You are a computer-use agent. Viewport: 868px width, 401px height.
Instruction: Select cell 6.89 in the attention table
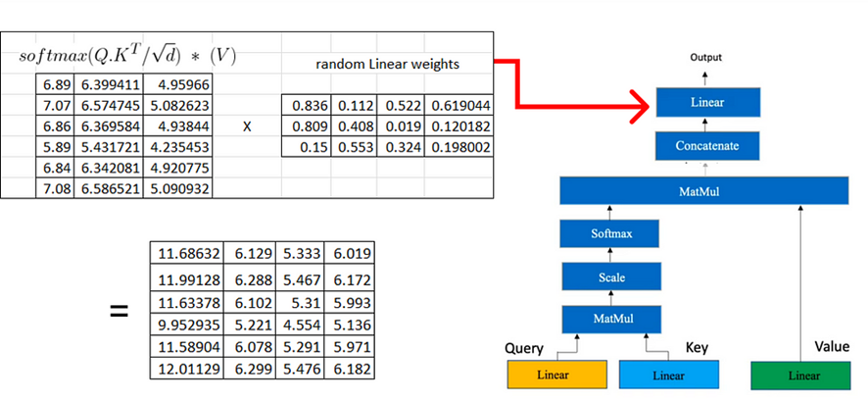point(54,84)
